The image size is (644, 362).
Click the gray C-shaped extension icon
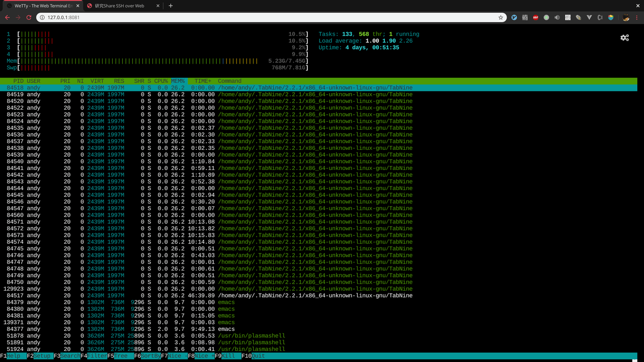point(600,18)
